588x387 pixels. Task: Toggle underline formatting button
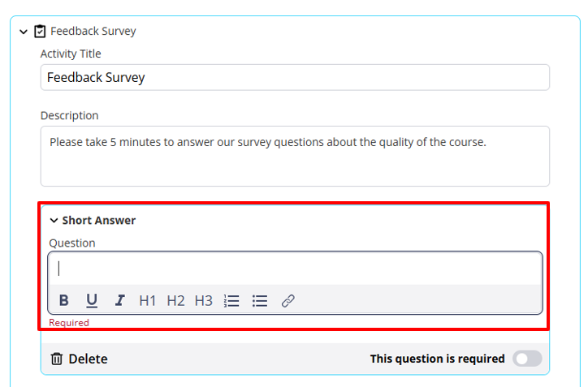(92, 300)
